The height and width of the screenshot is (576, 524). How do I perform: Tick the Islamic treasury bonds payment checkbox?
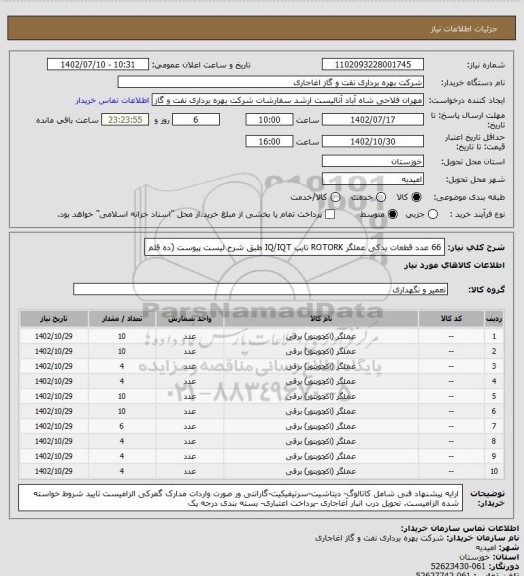pyautogui.click(x=330, y=214)
